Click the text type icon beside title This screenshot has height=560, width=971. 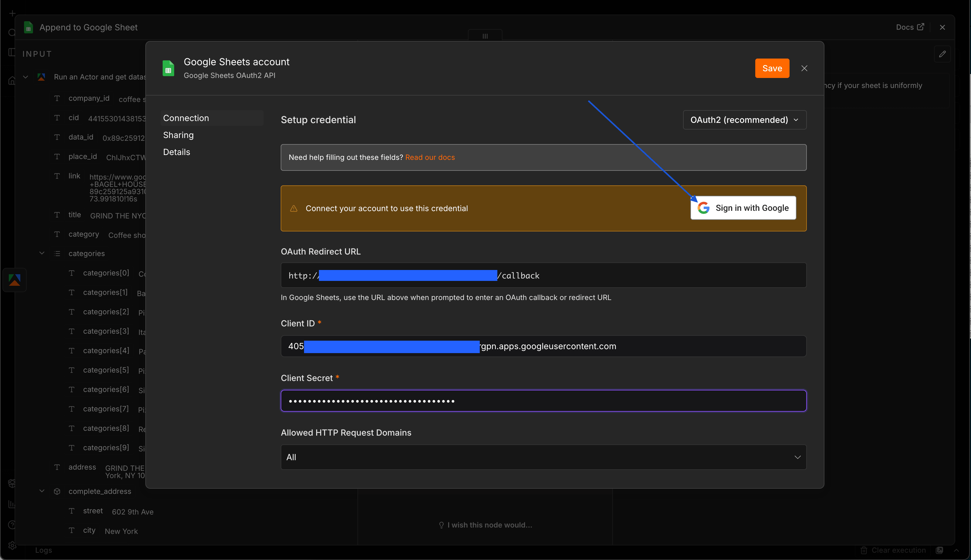[x=57, y=214]
